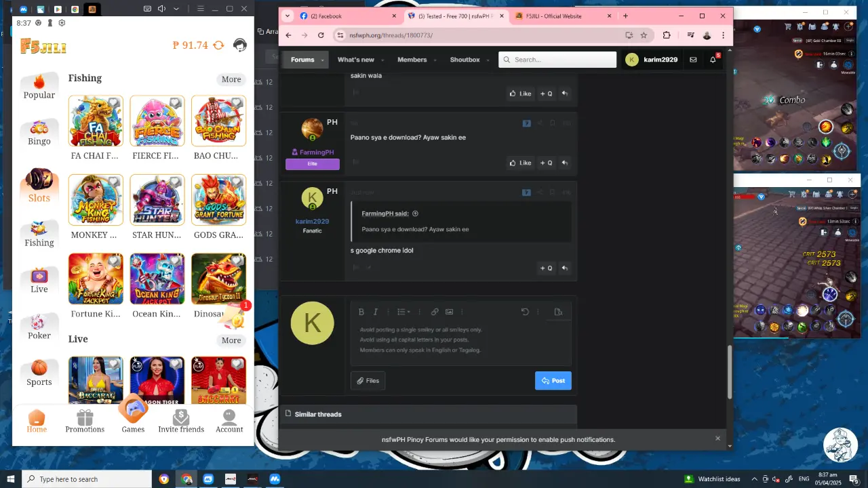Viewport: 868px width, 488px height.
Task: Expand the Members nav dropdown arrow
Action: coord(436,60)
